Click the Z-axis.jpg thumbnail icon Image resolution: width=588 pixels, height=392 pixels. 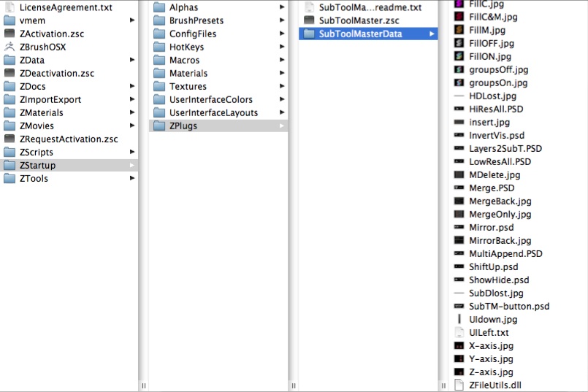[459, 372]
